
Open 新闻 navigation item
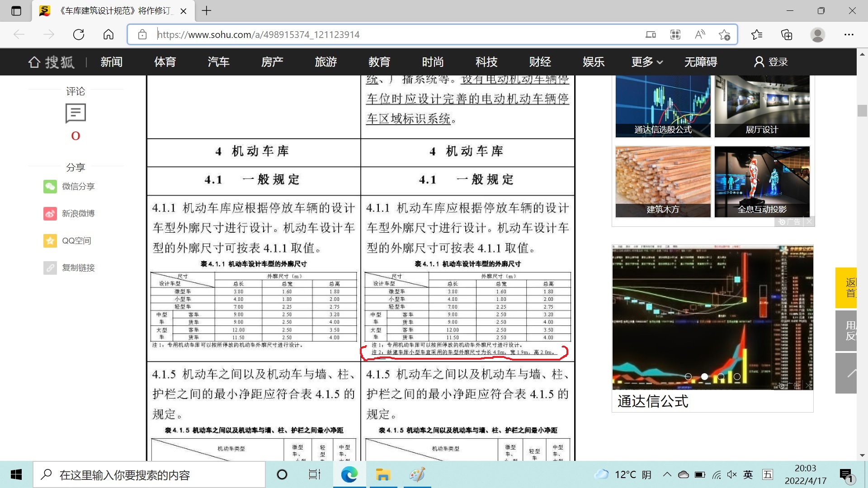[x=111, y=62]
